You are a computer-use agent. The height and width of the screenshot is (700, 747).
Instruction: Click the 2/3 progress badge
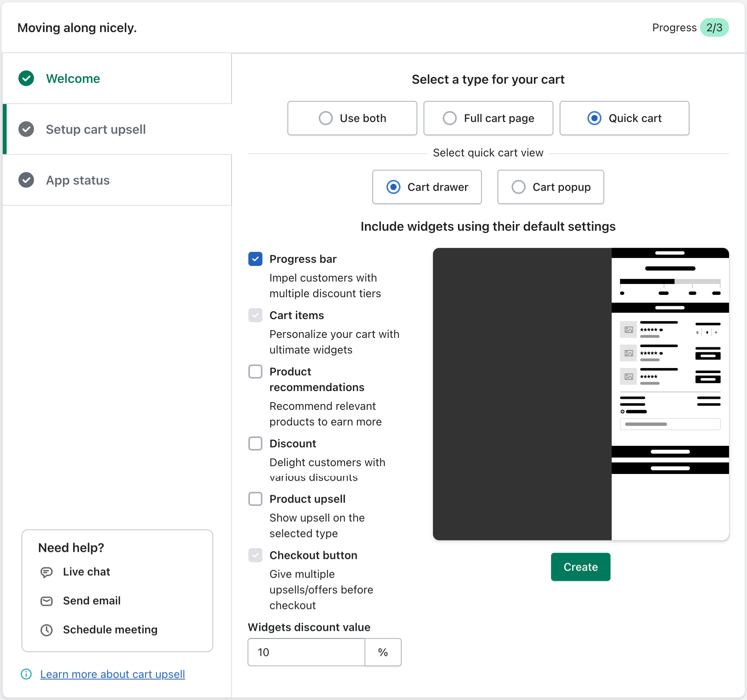click(715, 28)
